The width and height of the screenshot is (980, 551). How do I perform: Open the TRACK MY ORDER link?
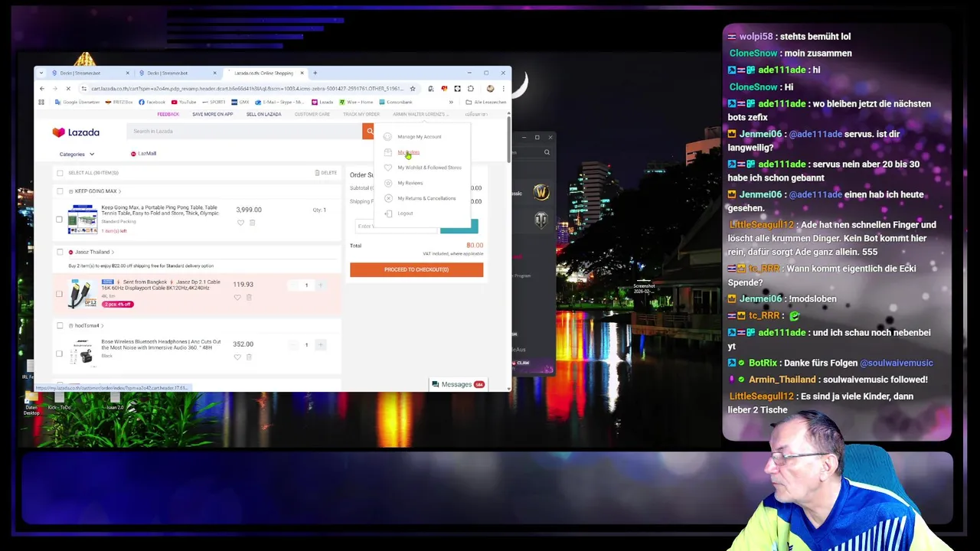point(361,114)
